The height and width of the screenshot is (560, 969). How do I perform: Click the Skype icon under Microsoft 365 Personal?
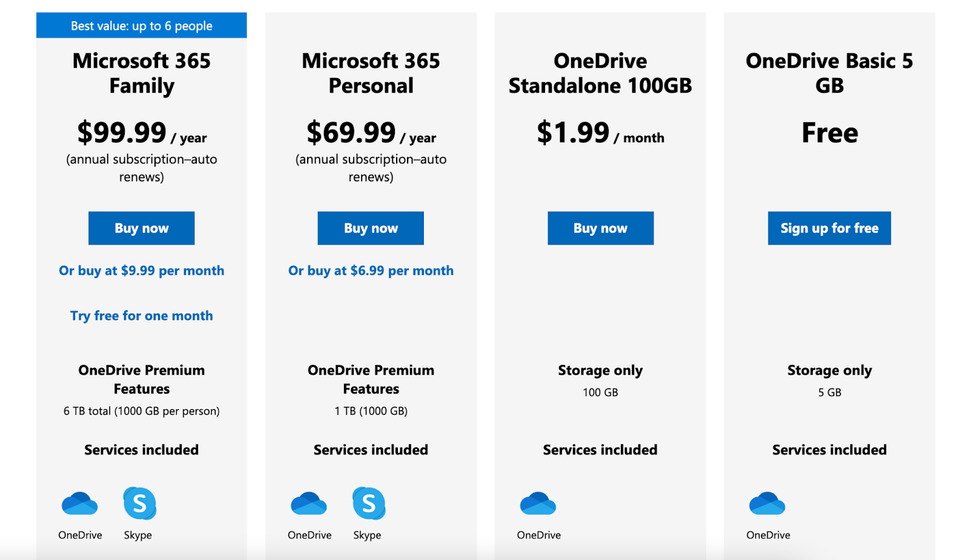click(x=368, y=504)
